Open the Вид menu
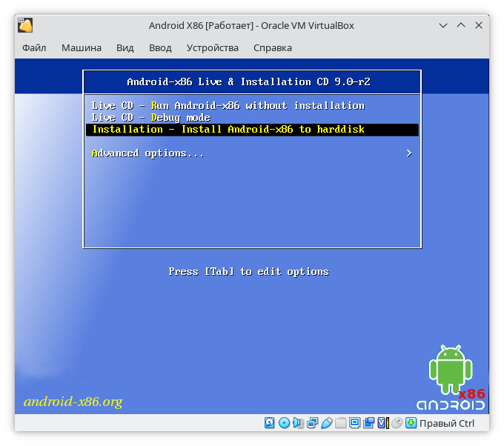Viewport: 504px width, 446px height. pos(125,48)
